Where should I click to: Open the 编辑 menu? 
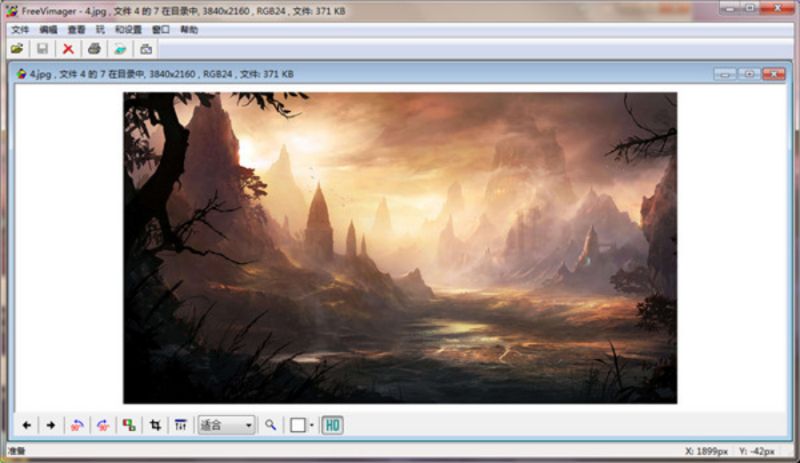click(48, 30)
